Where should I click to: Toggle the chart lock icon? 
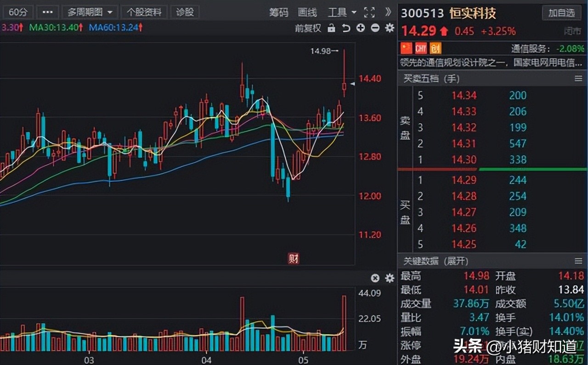coord(331,28)
